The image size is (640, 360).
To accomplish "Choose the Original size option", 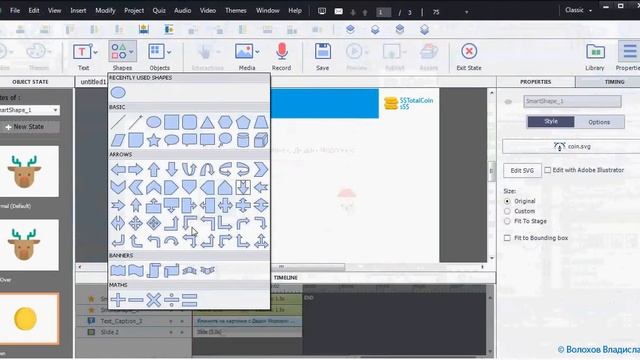I will [x=507, y=201].
